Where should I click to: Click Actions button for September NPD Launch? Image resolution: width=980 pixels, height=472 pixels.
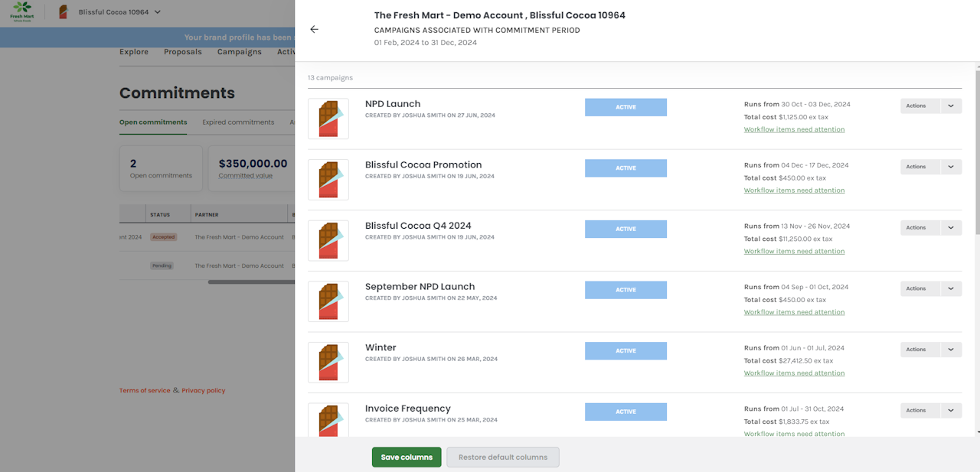pyautogui.click(x=920, y=288)
